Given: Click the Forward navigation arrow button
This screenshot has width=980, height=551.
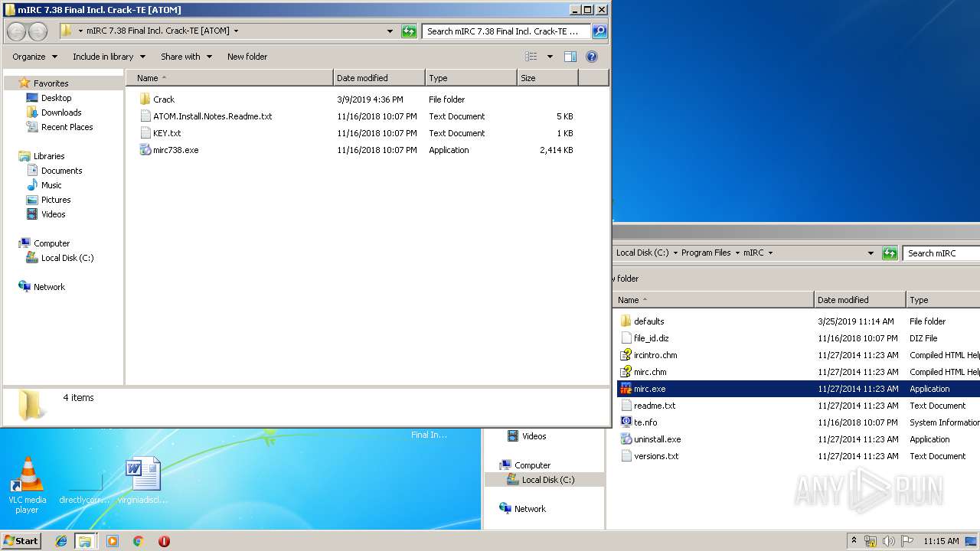Looking at the screenshot, I should point(38,31).
